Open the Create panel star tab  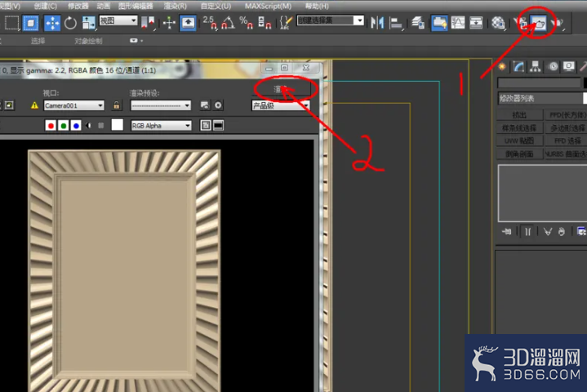click(x=502, y=67)
